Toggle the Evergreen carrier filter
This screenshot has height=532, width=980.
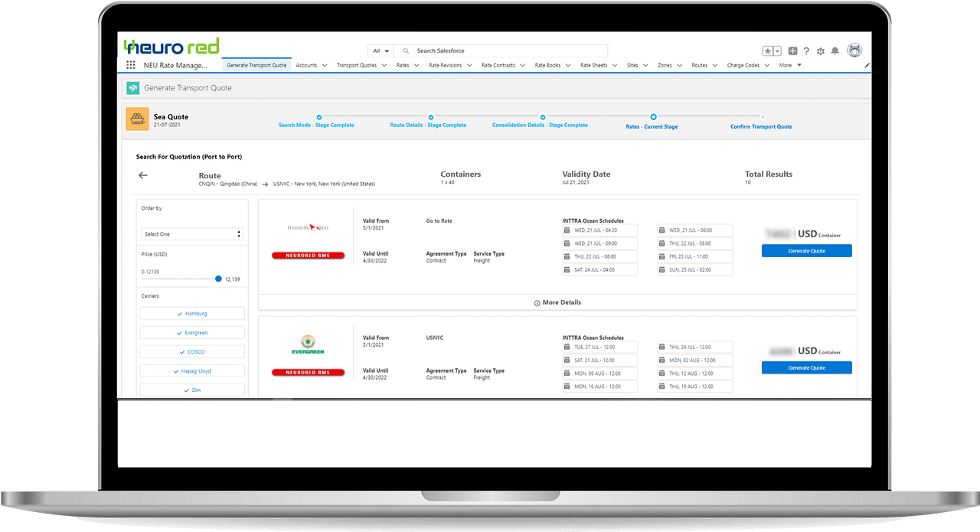(x=192, y=333)
